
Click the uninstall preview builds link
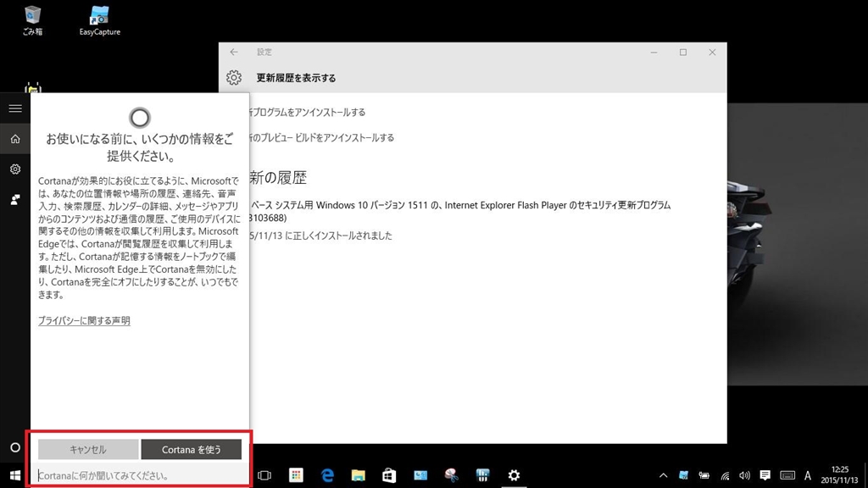tap(321, 138)
